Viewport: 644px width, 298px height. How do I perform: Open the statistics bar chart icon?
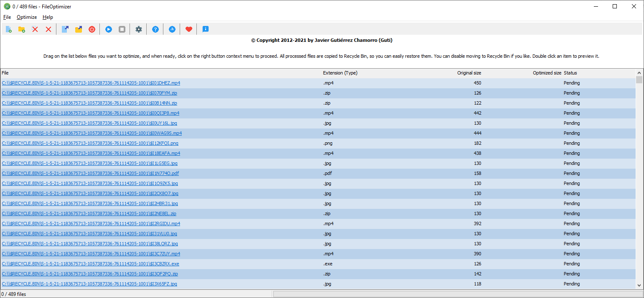[x=172, y=29]
